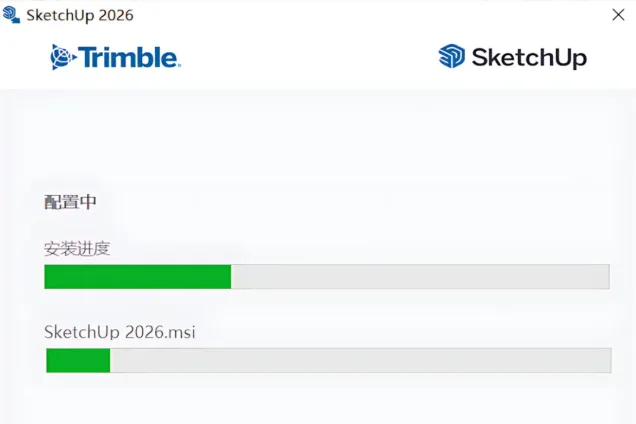
Task: Click the green filled part of 安装进度 bar
Action: tap(137, 277)
